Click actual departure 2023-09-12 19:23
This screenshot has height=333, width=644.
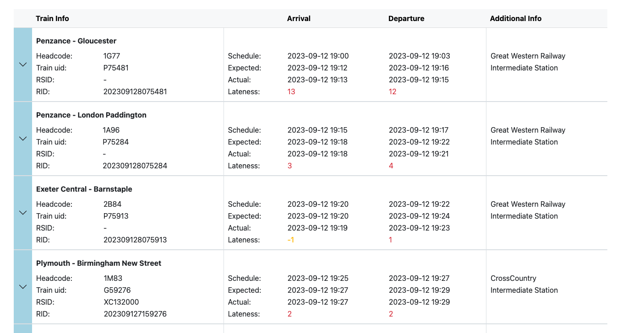pos(419,228)
